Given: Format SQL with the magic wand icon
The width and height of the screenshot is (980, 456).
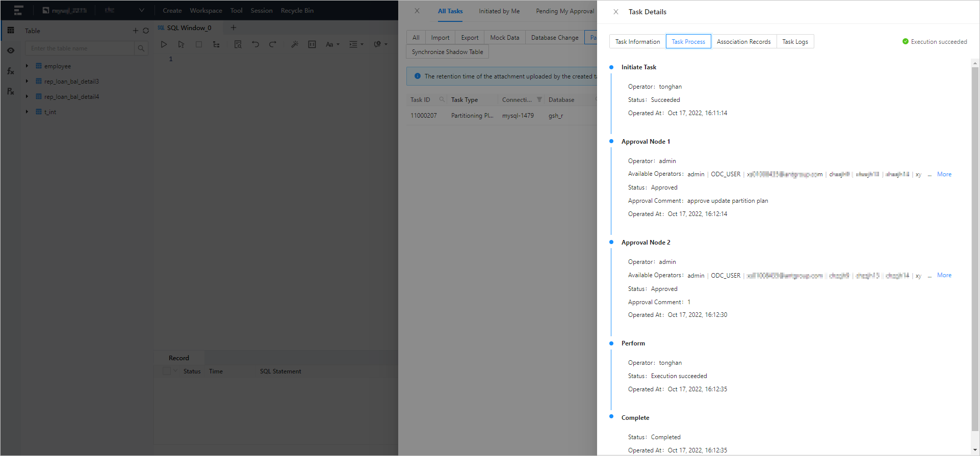Looking at the screenshot, I should [x=295, y=44].
